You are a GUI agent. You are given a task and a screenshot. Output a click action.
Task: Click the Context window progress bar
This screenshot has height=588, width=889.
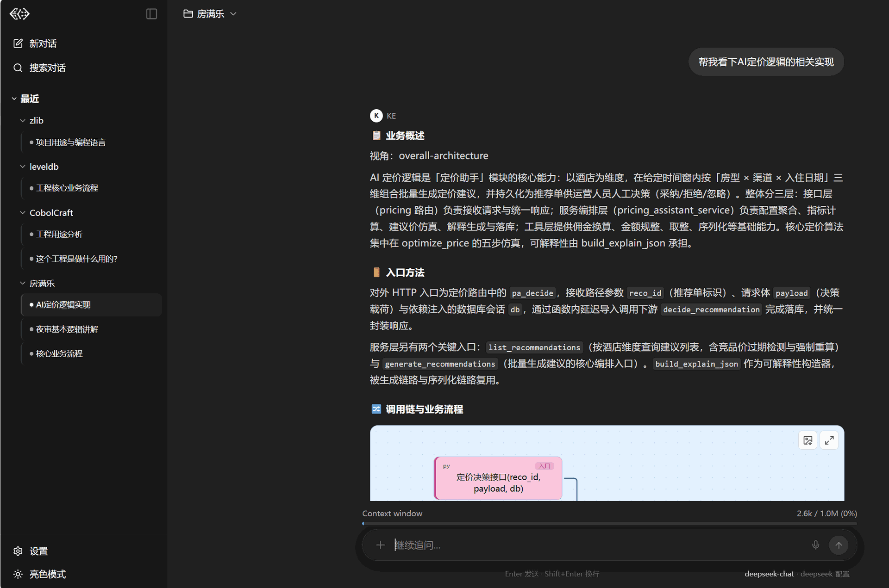tap(609, 524)
